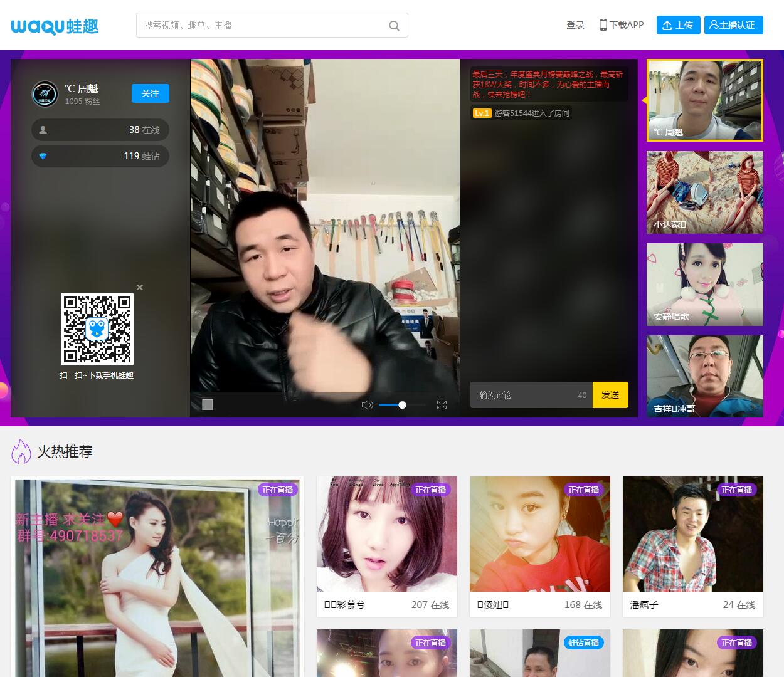
Task: Click the 游客51544进入了房间 chat message
Action: tap(532, 113)
